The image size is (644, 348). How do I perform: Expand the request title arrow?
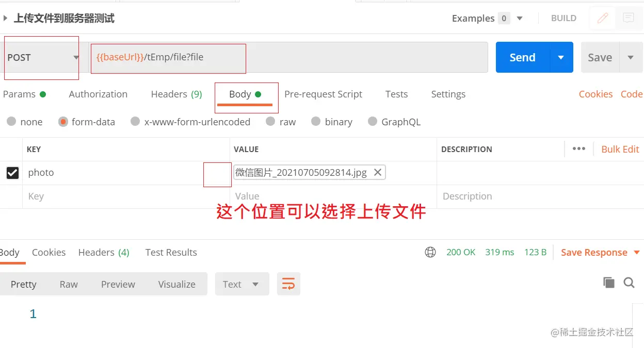coord(5,18)
